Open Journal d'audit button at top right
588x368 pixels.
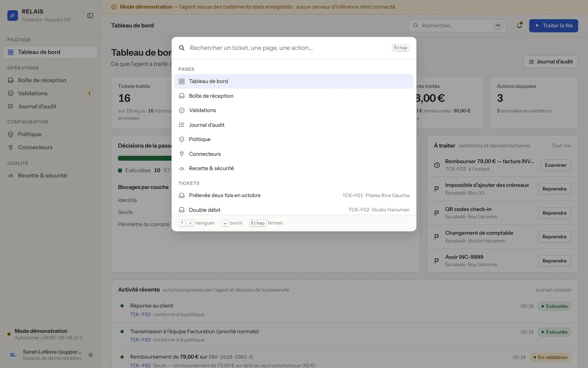[x=551, y=62]
